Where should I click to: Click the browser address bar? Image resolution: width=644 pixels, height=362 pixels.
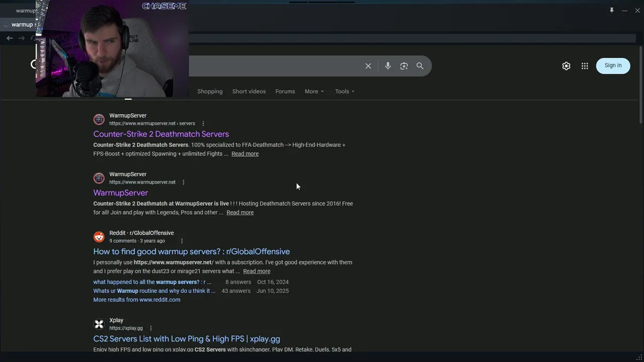tap(413, 38)
